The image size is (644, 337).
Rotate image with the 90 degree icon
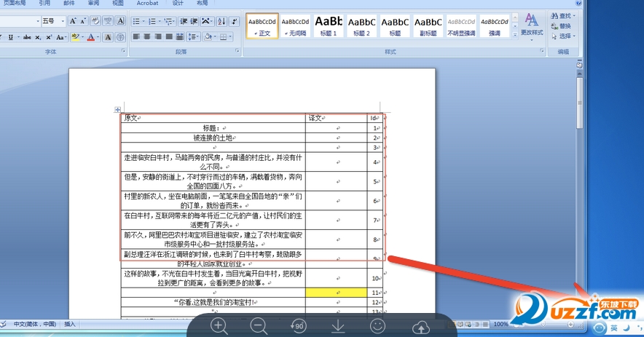pos(298,326)
